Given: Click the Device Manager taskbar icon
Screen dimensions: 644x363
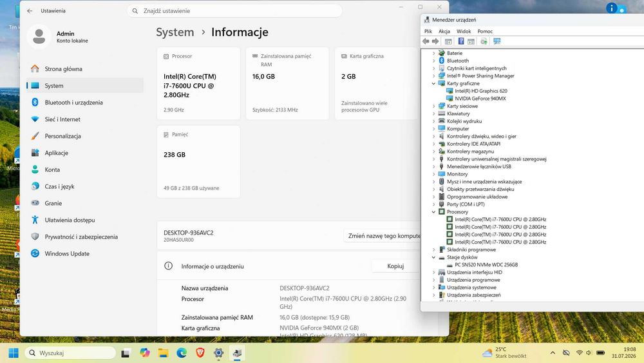Looking at the screenshot, I should coord(237,353).
